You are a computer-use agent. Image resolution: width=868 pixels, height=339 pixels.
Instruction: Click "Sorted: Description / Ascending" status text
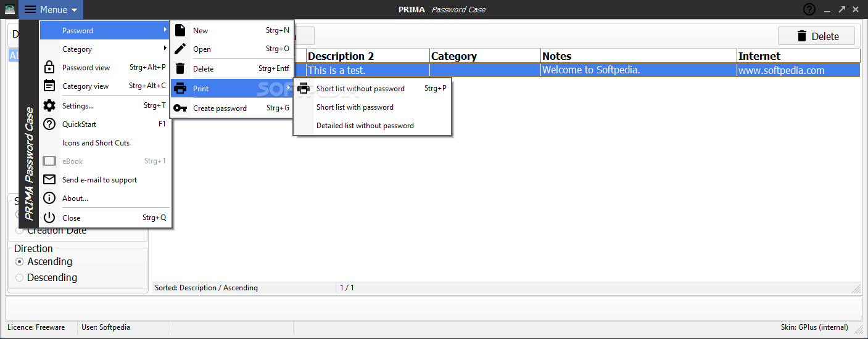tap(206, 288)
